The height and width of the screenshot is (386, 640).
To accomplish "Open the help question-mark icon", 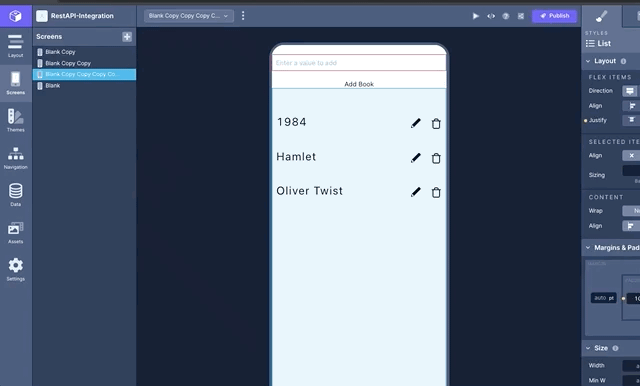I will click(x=506, y=16).
